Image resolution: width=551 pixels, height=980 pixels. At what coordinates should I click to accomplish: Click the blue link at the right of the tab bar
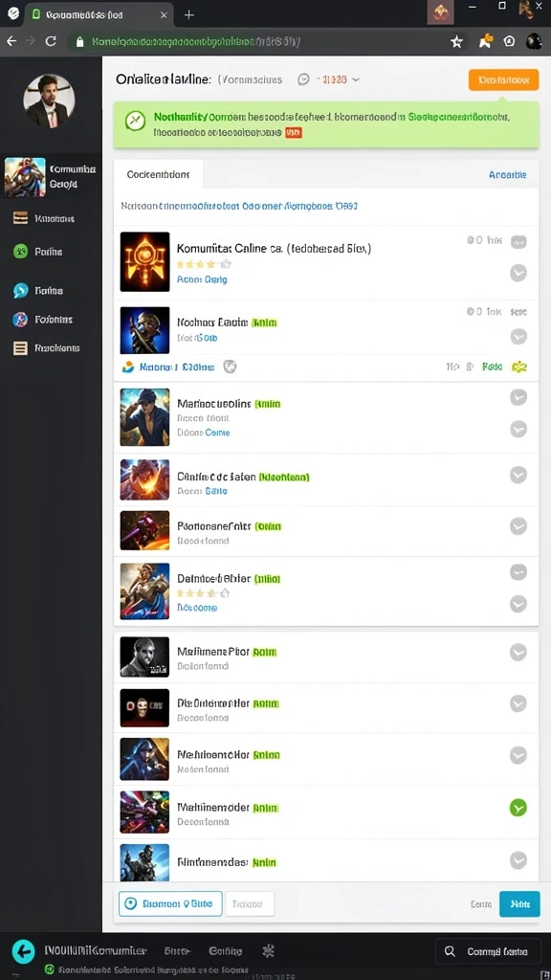507,175
